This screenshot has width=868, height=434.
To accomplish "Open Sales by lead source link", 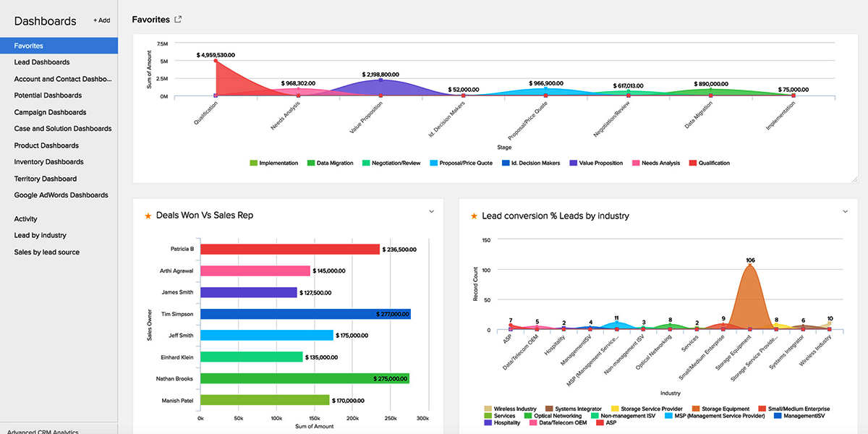I will [x=46, y=252].
